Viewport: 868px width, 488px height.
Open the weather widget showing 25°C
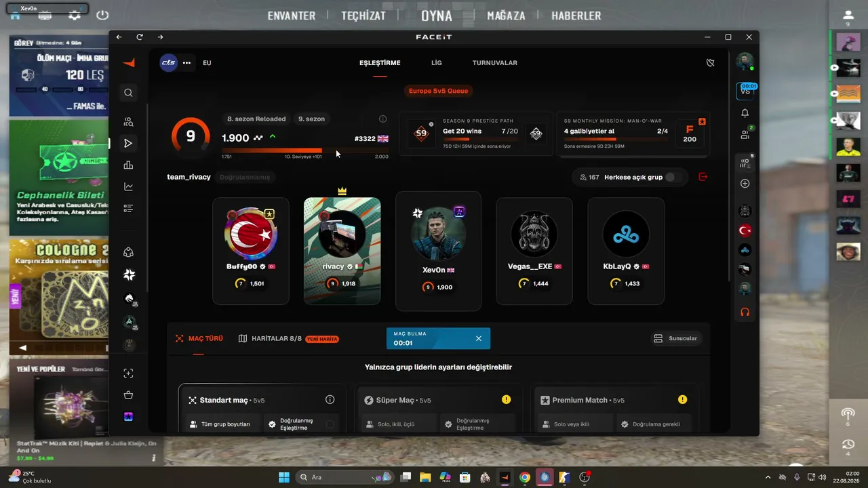[x=31, y=477]
